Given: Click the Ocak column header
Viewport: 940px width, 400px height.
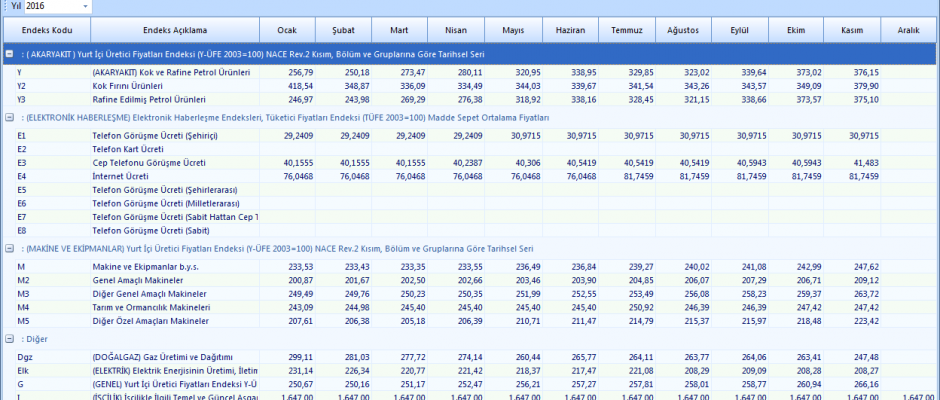Looking at the screenshot, I should (287, 30).
